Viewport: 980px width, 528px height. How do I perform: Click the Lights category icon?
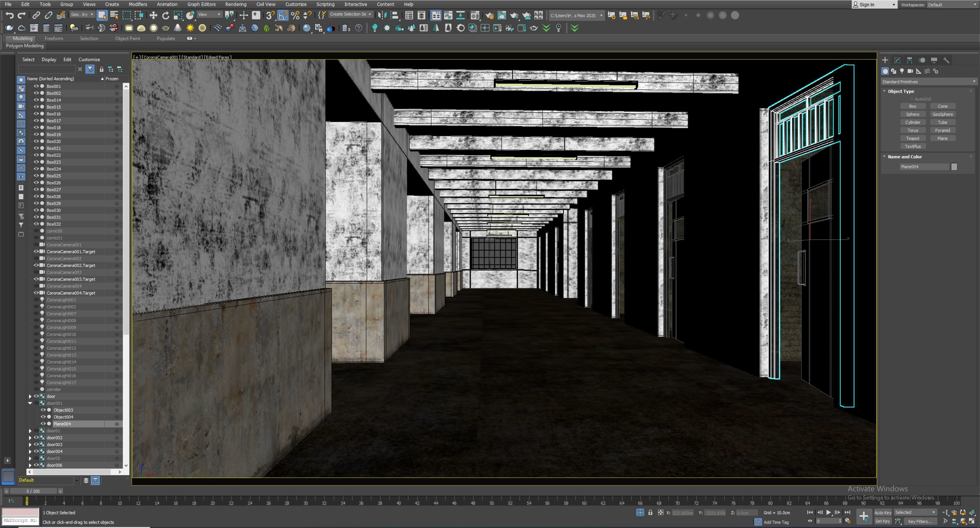902,71
